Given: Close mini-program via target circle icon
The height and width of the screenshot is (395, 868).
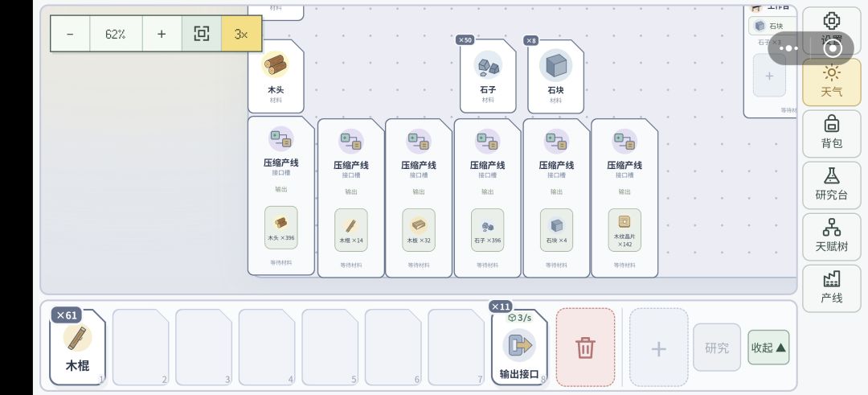Looking at the screenshot, I should point(833,48).
